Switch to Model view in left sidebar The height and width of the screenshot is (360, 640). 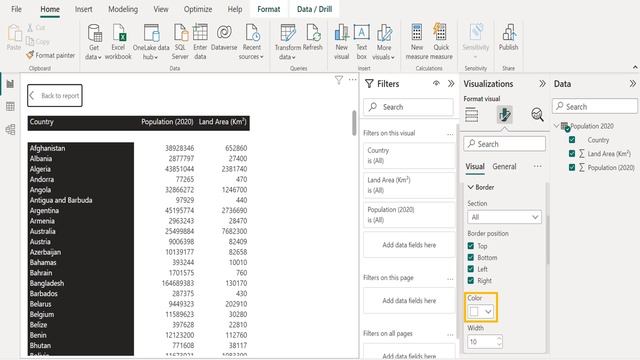[10, 129]
